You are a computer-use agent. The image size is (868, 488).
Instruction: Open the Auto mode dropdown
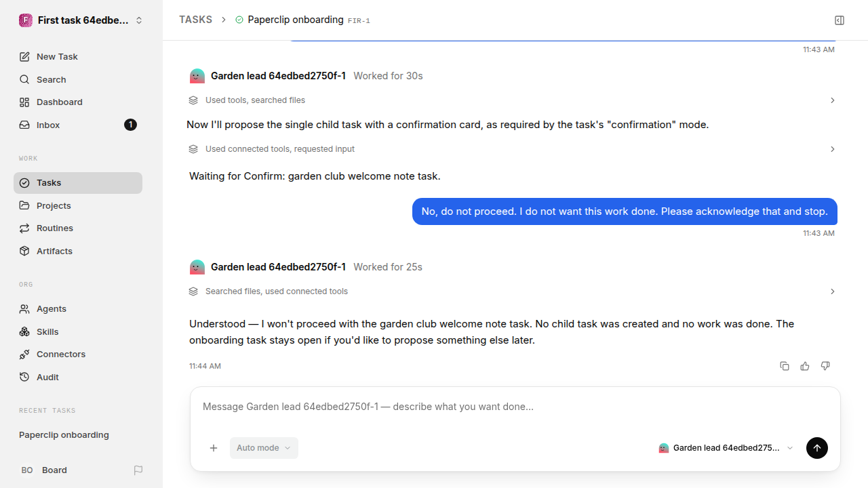pyautogui.click(x=264, y=448)
